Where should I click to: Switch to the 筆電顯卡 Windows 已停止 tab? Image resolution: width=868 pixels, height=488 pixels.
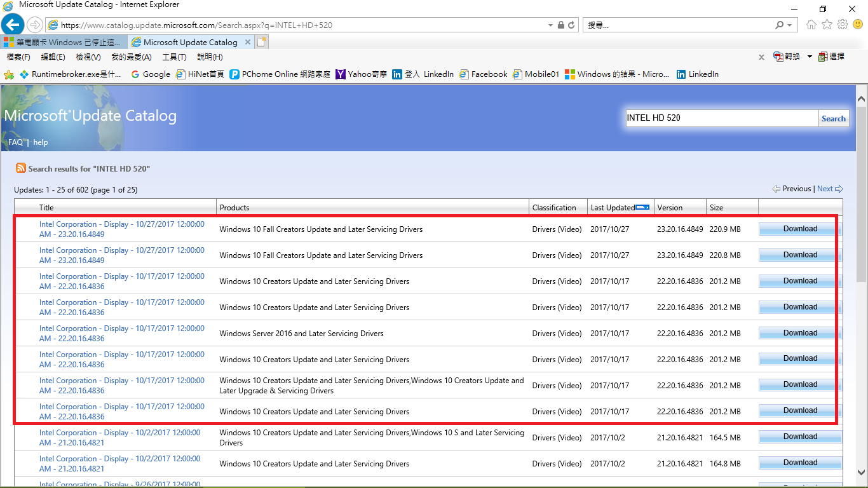pyautogui.click(x=64, y=42)
